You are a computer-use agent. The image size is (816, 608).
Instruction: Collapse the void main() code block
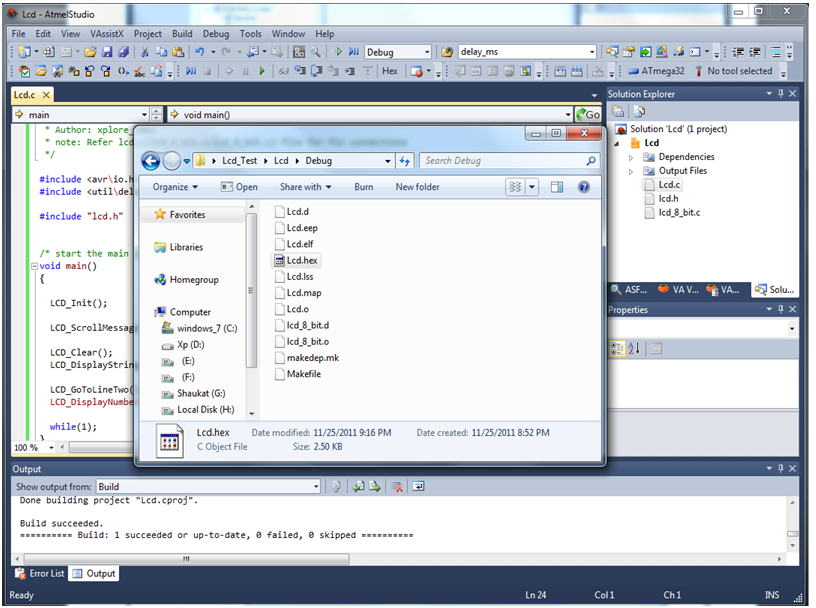tap(34, 266)
